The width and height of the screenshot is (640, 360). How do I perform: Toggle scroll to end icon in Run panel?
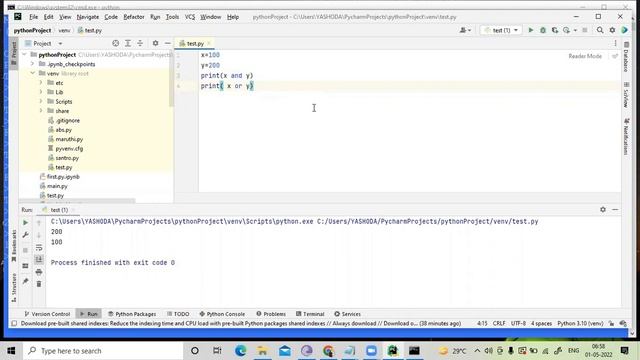click(x=39, y=260)
